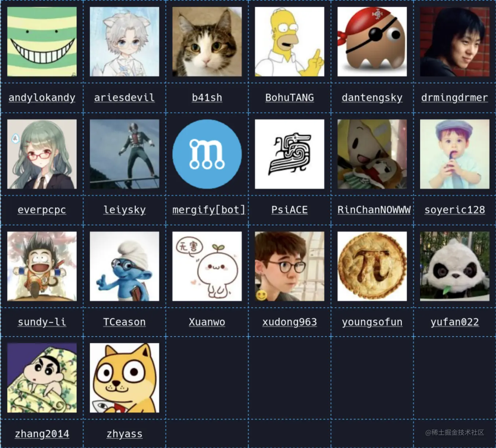This screenshot has height=448, width=496.
Task: Click the soyeric128 baby photo avatar
Action: coord(455,154)
